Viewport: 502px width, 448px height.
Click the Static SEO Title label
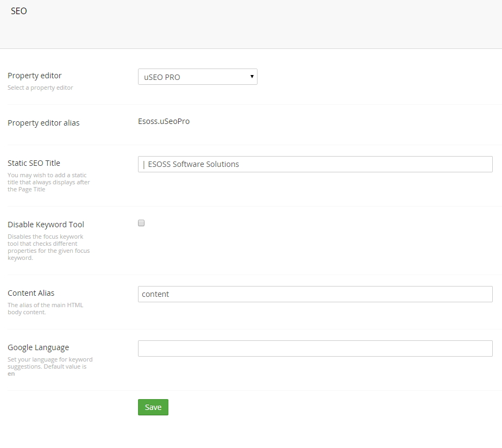tap(34, 163)
